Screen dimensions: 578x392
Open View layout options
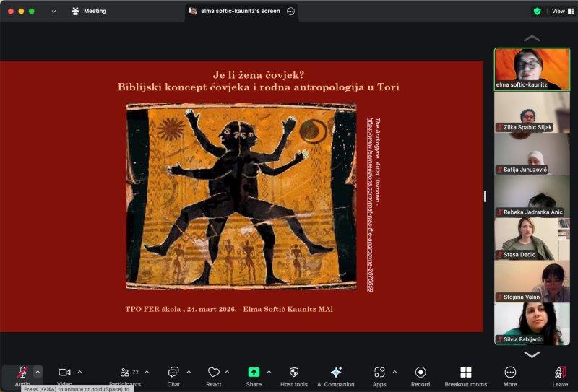pyautogui.click(x=563, y=12)
